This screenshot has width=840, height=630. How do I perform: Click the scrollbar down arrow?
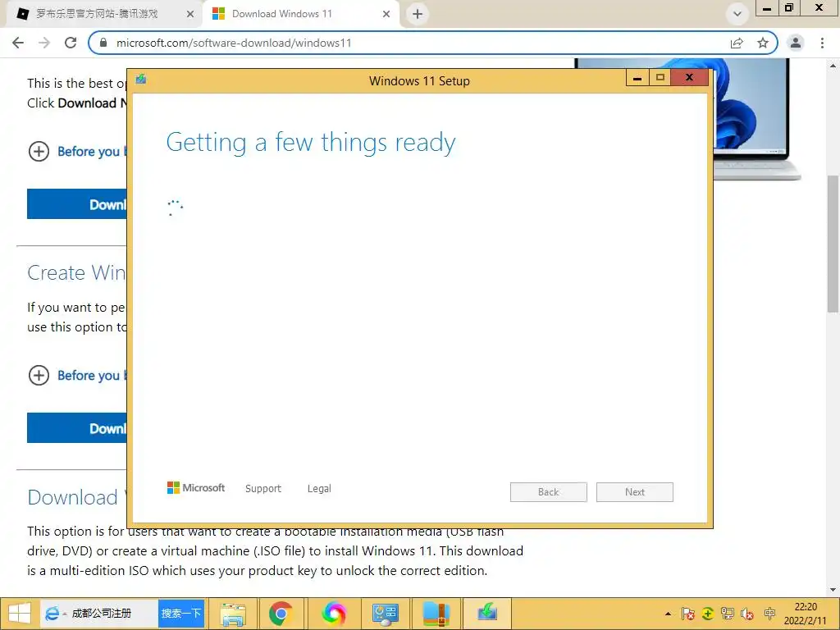click(833, 590)
